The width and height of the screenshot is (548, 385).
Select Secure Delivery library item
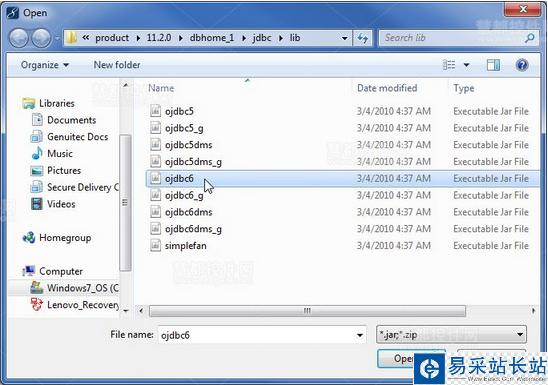(82, 187)
